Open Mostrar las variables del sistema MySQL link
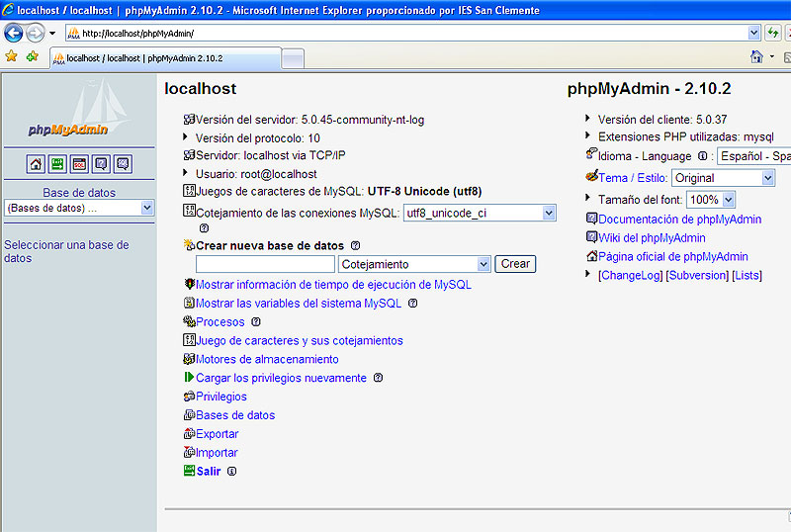This screenshot has height=532, width=791. click(x=299, y=304)
